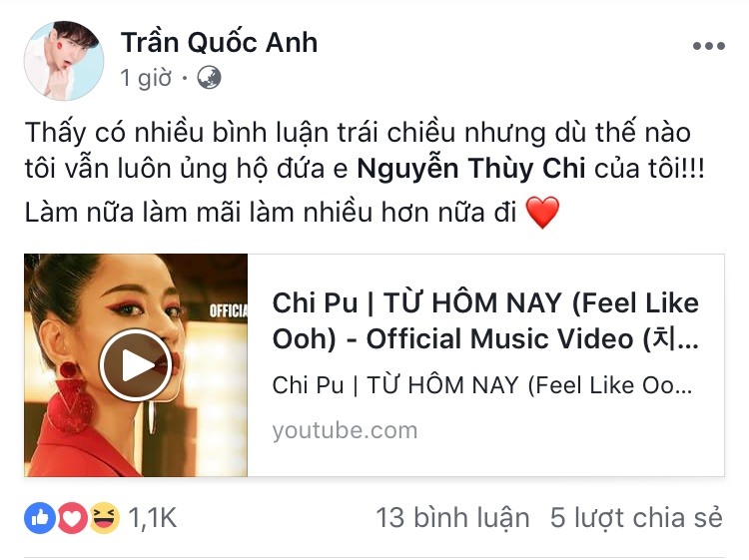Viewport: 749px width, 560px height.
Task: Click the OFFICIAL label on video thumbnail
Action: tap(229, 311)
